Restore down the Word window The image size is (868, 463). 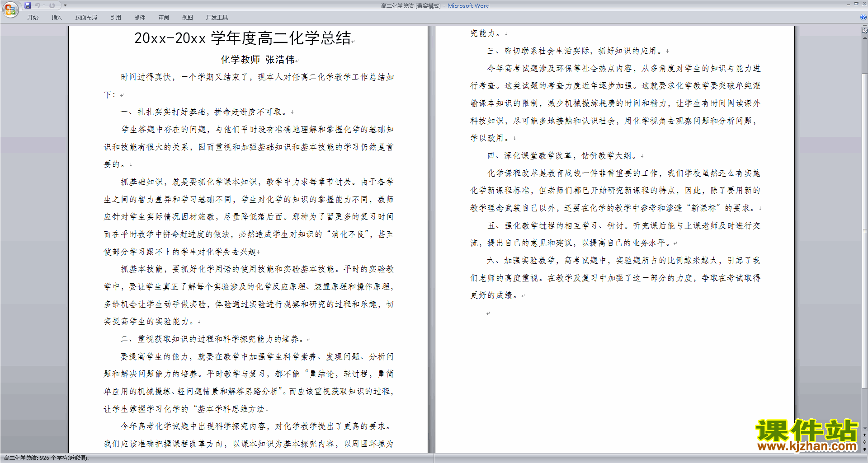tap(856, 4)
